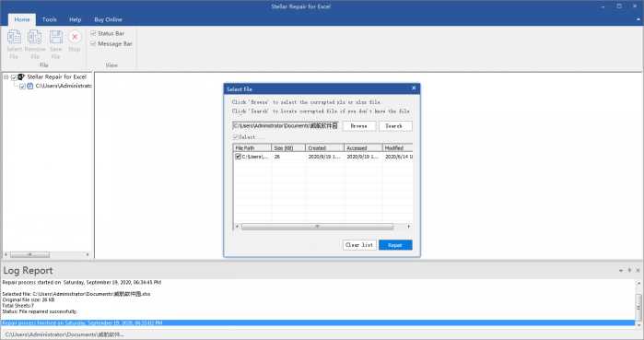
Task: Open the Tools ribbon tab
Action: point(49,19)
